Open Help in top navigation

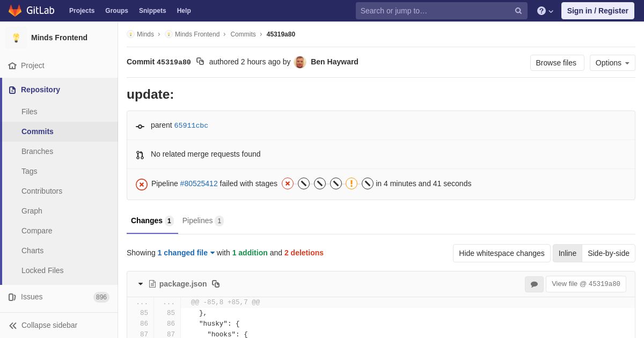tap(184, 11)
